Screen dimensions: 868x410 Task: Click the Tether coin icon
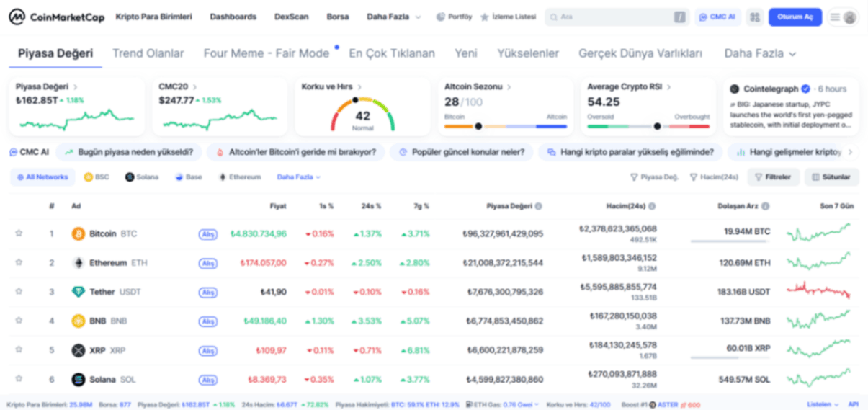[78, 292]
